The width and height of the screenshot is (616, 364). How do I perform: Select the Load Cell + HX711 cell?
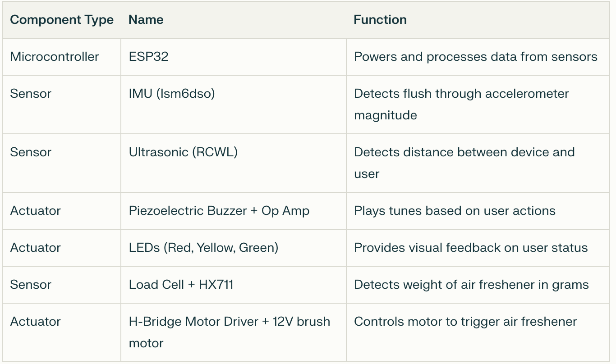point(181,285)
